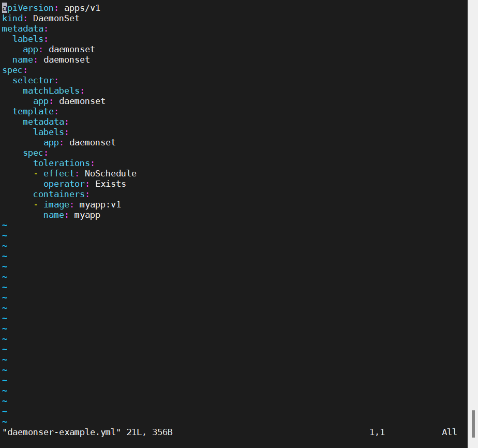Click the name: myapp line
This screenshot has width=478, height=448.
tap(71, 215)
